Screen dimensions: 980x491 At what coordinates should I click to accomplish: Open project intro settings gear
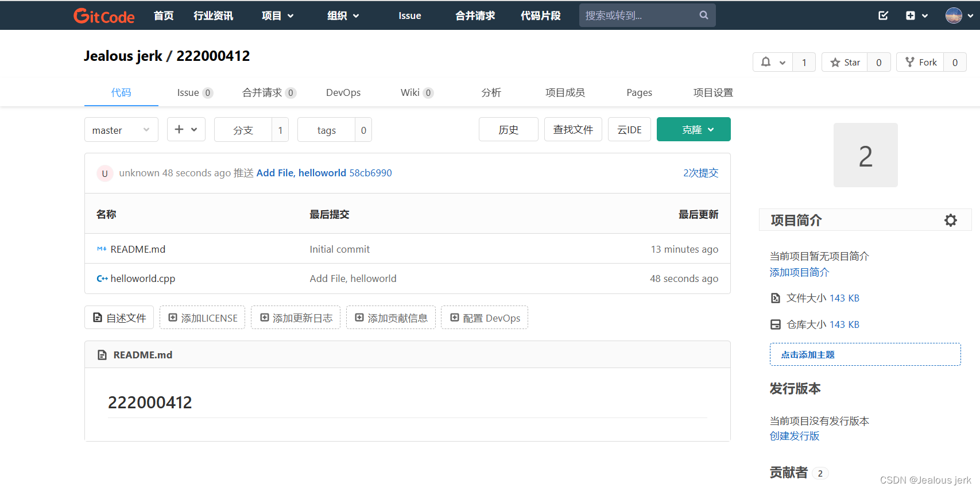(951, 220)
